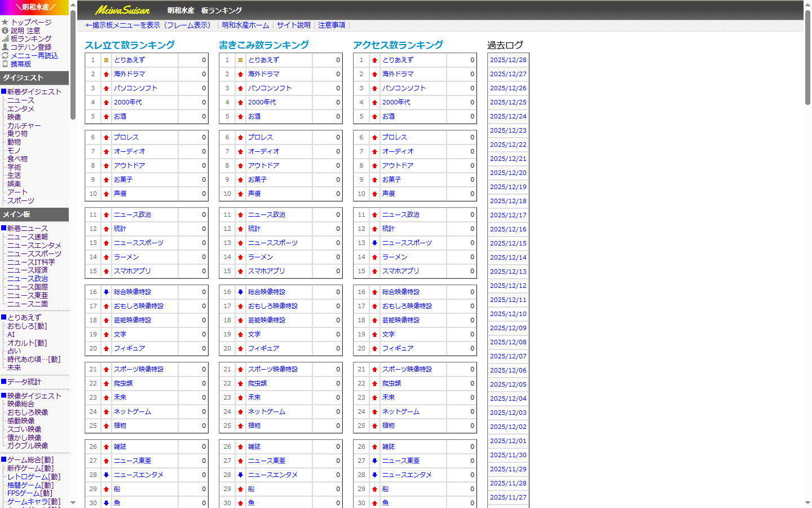Click the main page vertical scrollbar thumb
This screenshot has height=508, width=812.
807,56
